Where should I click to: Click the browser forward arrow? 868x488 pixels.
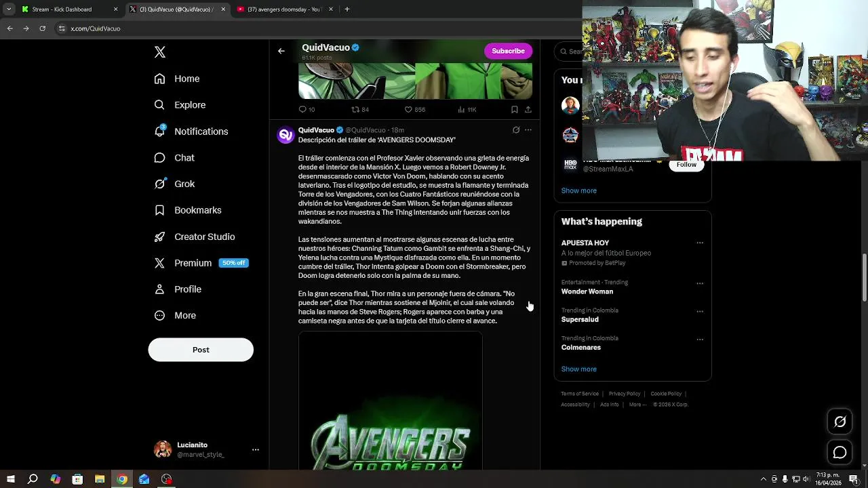(x=26, y=28)
